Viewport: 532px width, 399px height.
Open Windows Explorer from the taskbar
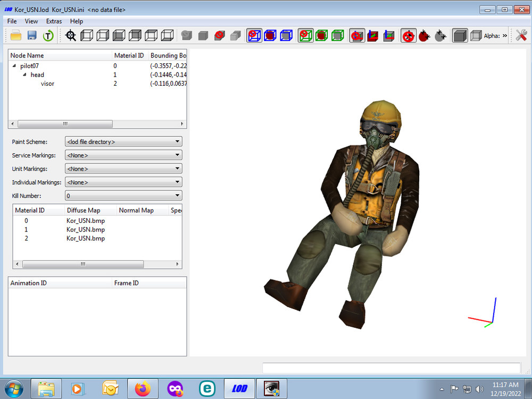click(46, 389)
